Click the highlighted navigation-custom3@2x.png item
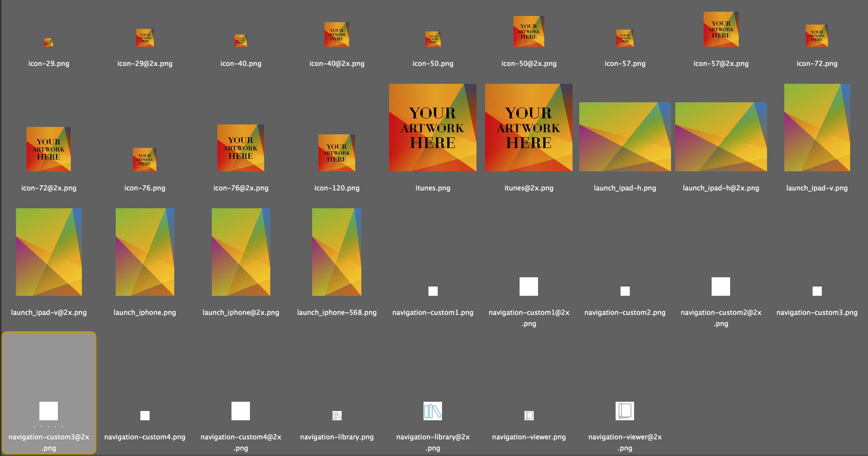This screenshot has height=456, width=868. [x=49, y=411]
